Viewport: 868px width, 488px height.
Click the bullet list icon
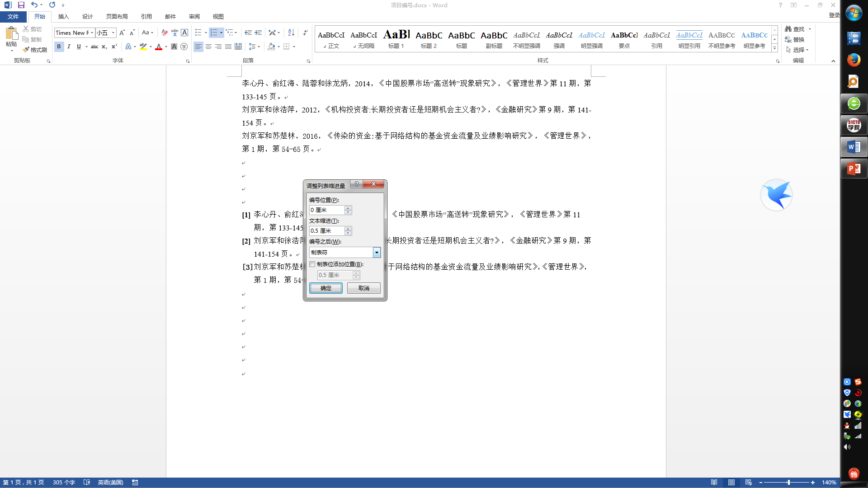pos(198,33)
